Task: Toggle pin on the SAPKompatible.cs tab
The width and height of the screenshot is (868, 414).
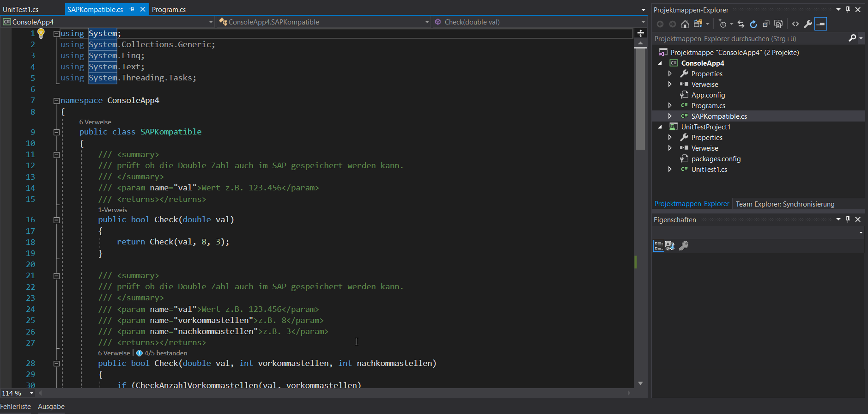Action: pyautogui.click(x=132, y=9)
